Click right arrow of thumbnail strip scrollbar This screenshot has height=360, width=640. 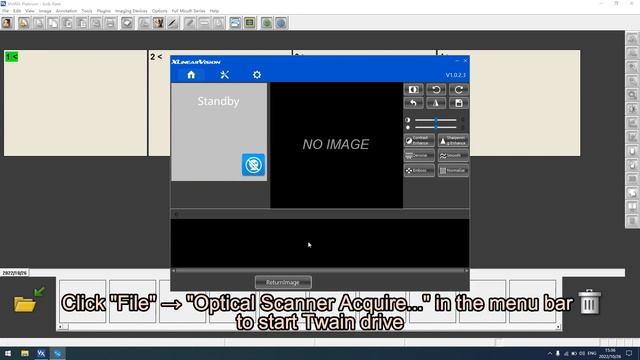pos(558,327)
